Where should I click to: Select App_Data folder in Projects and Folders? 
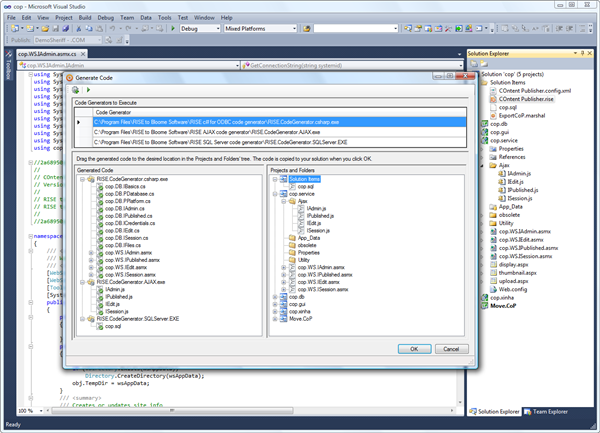pyautogui.click(x=309, y=238)
